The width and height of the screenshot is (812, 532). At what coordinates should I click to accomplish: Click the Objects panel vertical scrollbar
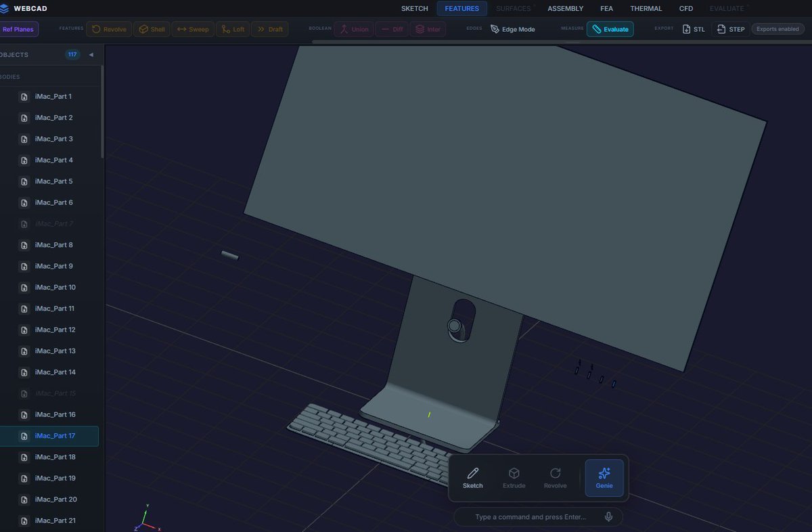(x=102, y=112)
